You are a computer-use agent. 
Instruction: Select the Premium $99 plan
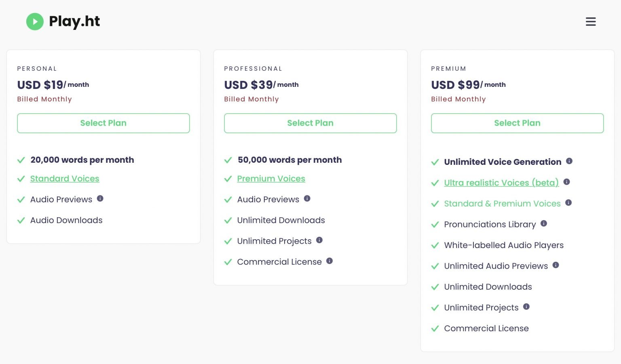coord(517,123)
